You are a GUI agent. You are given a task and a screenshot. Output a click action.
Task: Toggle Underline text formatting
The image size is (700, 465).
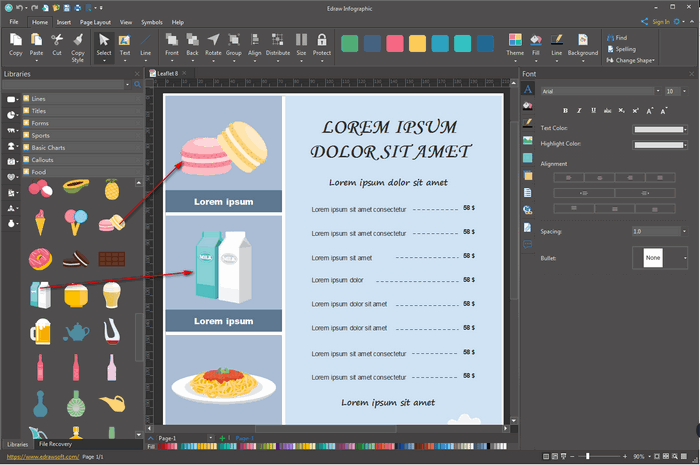[593, 110]
